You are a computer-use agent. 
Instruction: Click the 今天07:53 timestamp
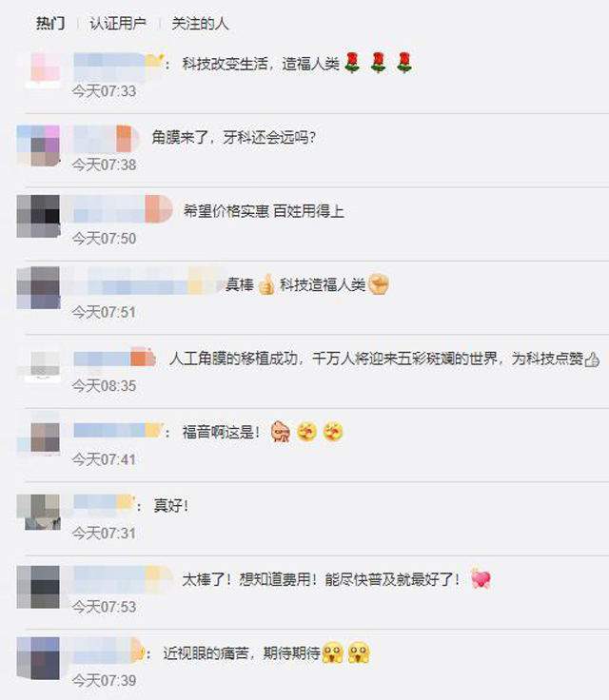pyautogui.click(x=104, y=607)
